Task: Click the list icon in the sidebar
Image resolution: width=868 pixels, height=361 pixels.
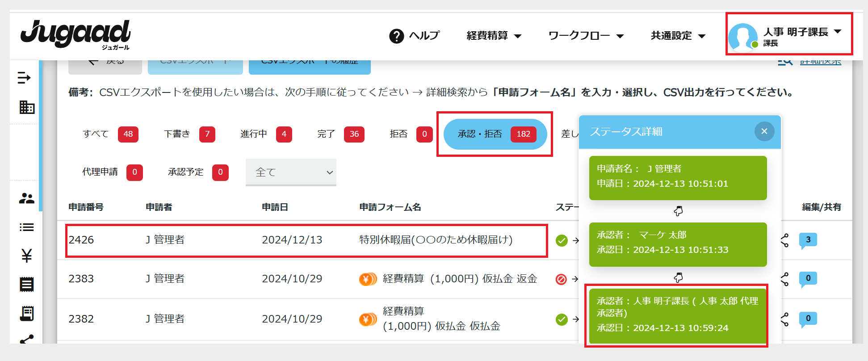Action: (x=27, y=227)
